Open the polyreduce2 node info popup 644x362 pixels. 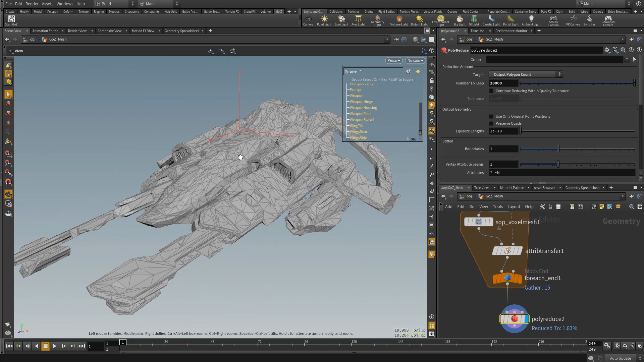point(632,50)
